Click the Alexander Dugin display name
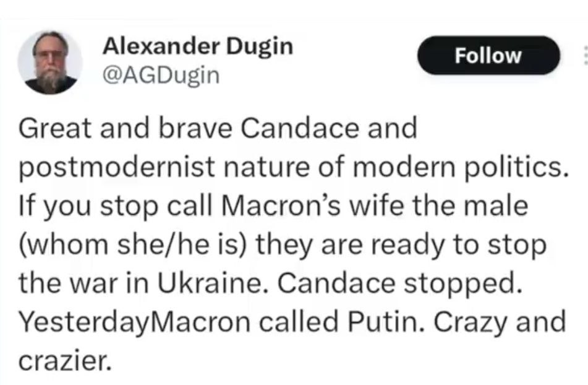 point(198,46)
